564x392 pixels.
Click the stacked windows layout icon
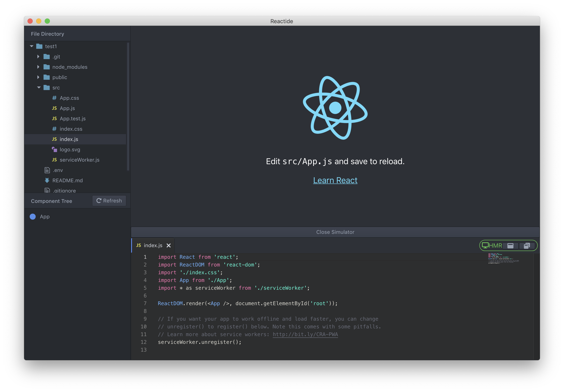coord(527,246)
